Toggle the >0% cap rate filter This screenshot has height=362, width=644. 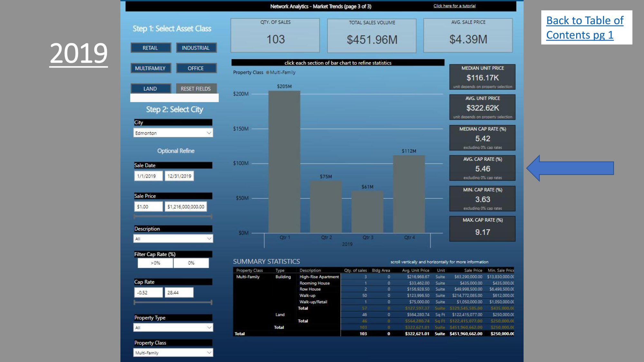[156, 263]
